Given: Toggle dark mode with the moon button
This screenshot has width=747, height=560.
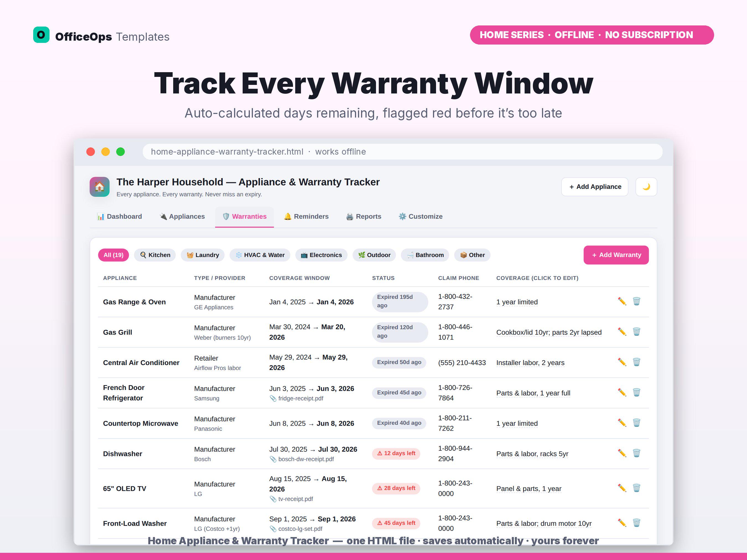Looking at the screenshot, I should 646,187.
